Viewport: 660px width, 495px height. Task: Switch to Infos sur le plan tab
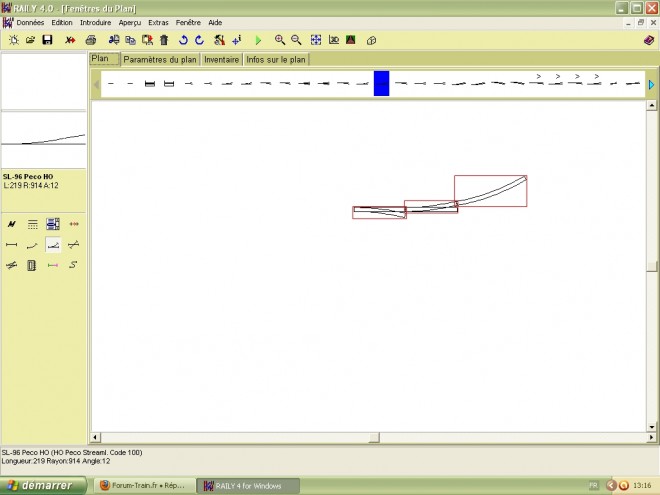click(x=276, y=60)
